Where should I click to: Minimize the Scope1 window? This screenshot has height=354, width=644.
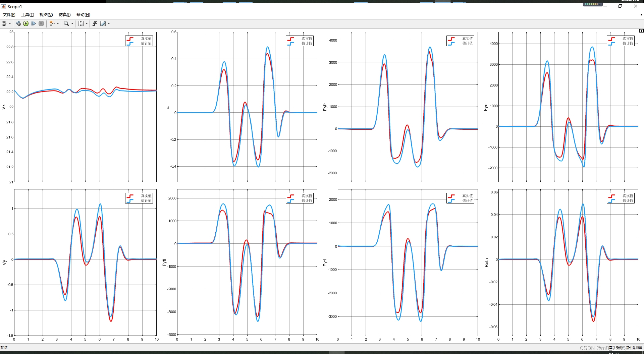[605, 6]
